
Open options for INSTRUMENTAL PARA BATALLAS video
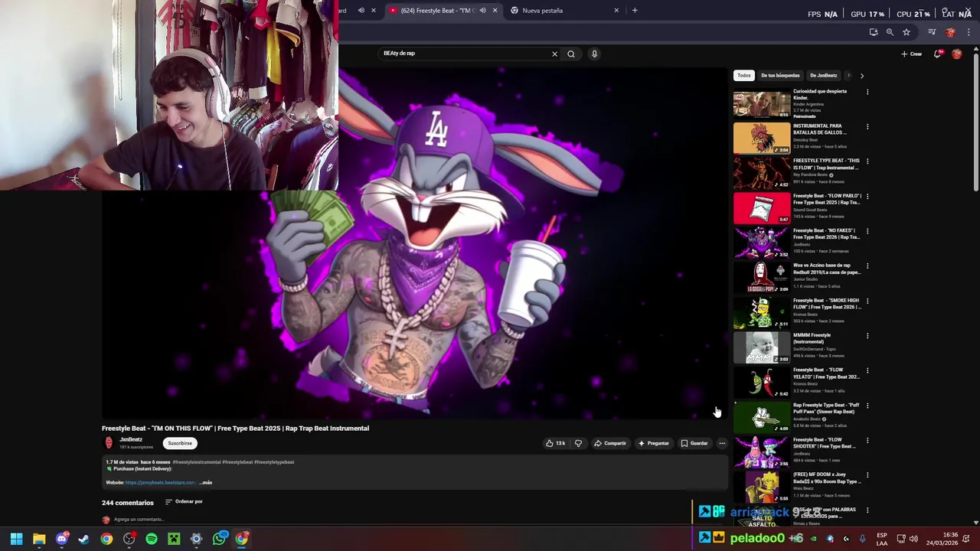point(867,127)
